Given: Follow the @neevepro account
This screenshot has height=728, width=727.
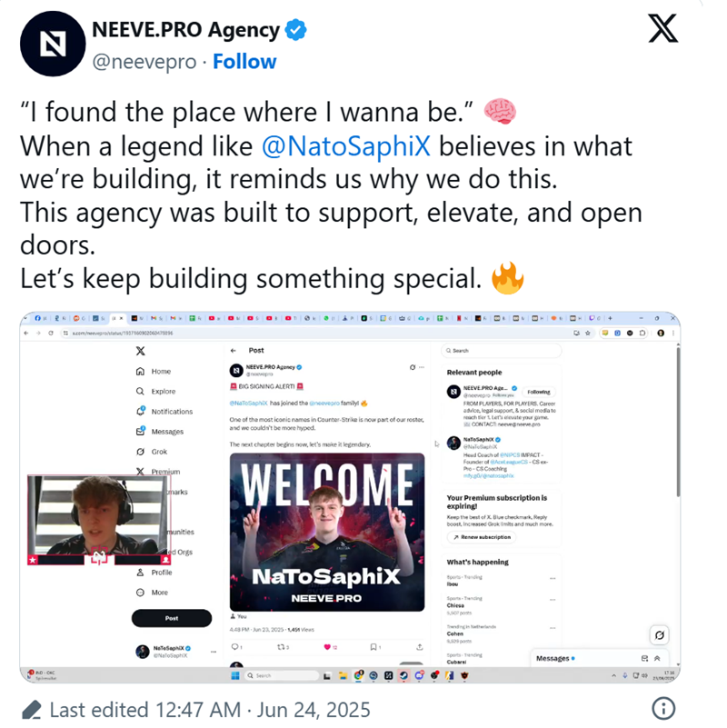Looking at the screenshot, I should pos(244,61).
